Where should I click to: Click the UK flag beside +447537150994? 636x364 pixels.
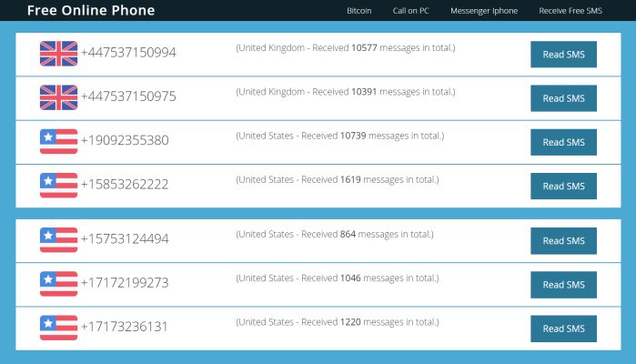tap(58, 54)
